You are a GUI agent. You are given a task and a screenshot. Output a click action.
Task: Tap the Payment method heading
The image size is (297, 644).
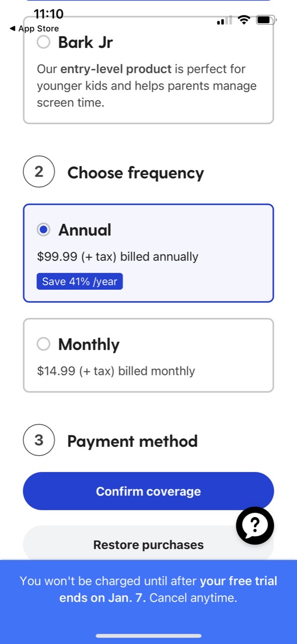[x=133, y=441]
